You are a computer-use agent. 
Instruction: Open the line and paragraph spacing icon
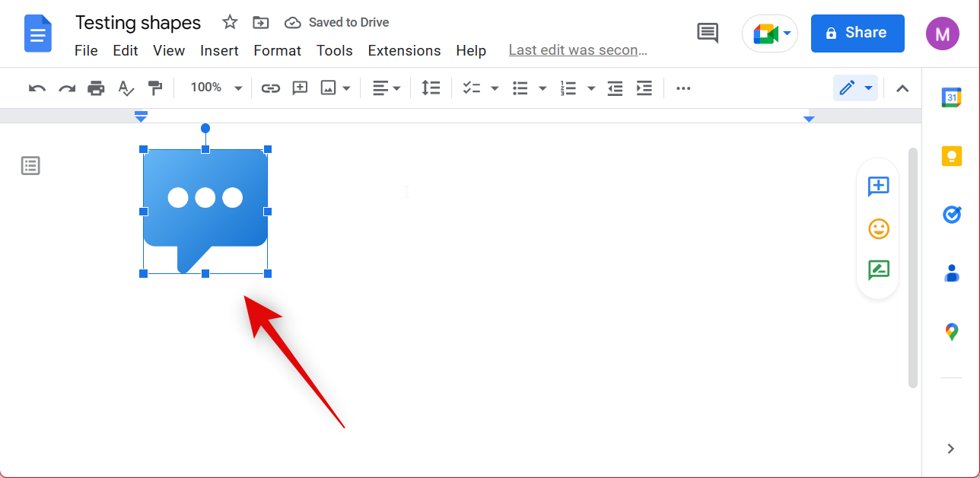pyautogui.click(x=431, y=88)
